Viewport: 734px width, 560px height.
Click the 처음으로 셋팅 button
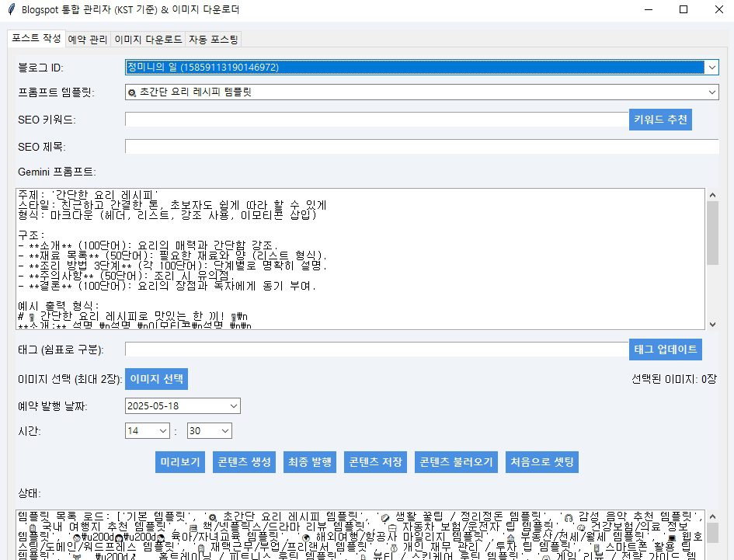(x=542, y=462)
